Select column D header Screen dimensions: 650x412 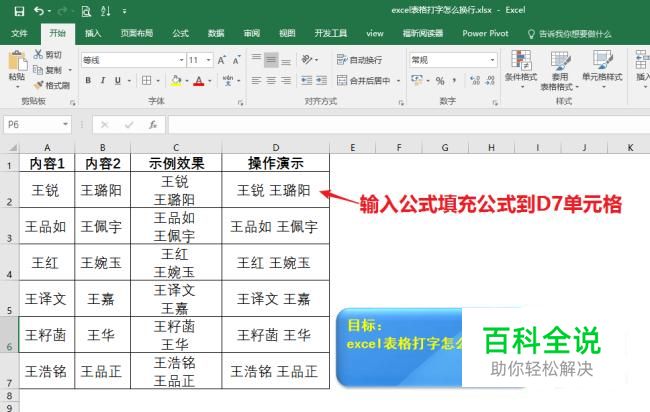click(x=276, y=148)
